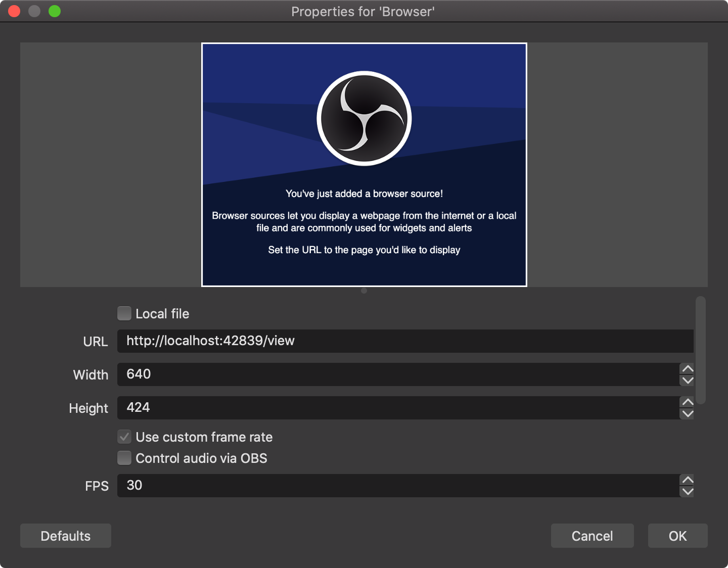Screen dimensions: 728x568
Task: Click the OBS logo in the preview
Action: click(364, 118)
